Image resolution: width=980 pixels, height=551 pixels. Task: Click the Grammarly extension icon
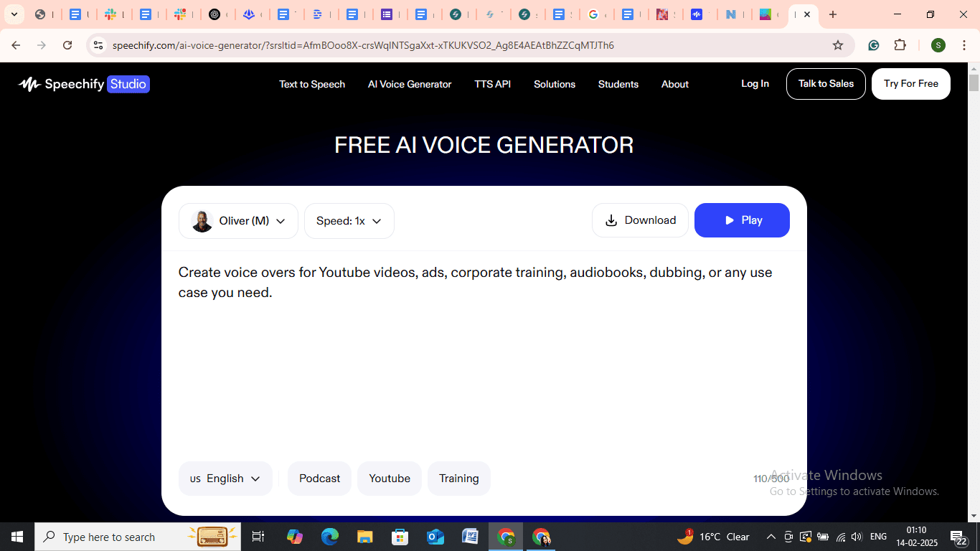coord(874,45)
